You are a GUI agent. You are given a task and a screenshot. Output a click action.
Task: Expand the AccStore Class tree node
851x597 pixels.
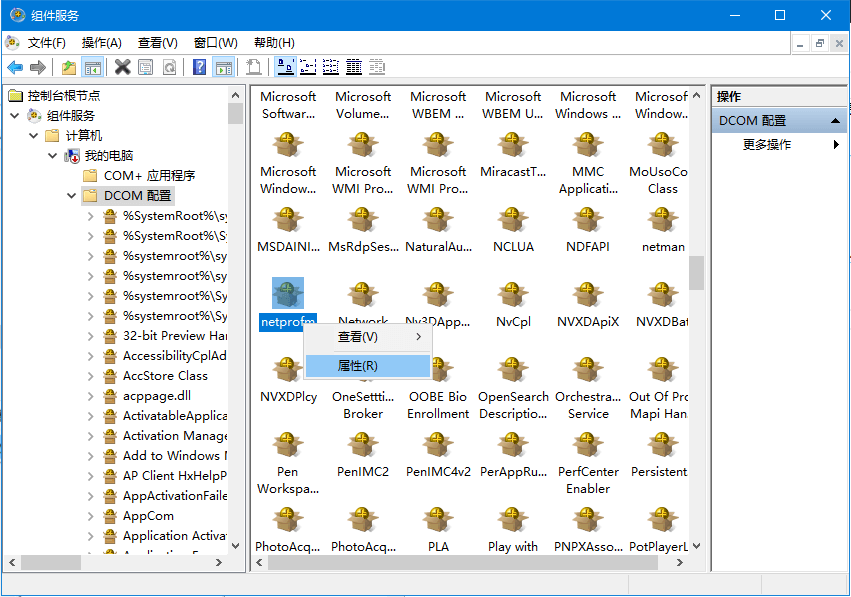pyautogui.click(x=91, y=376)
